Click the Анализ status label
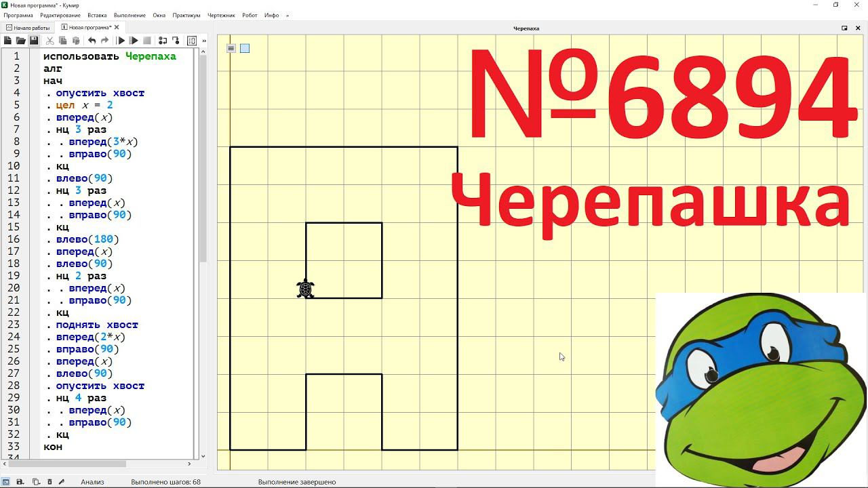This screenshot has height=488, width=868. tap(92, 482)
